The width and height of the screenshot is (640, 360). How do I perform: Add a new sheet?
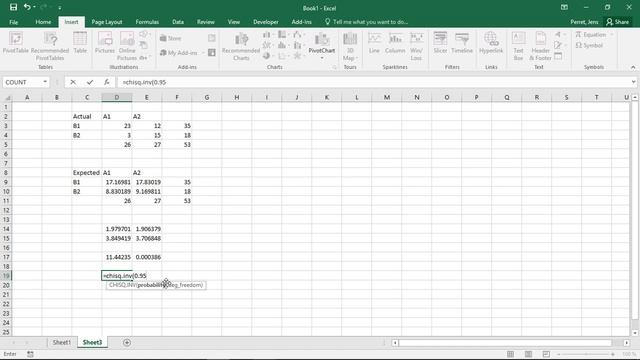(127, 342)
